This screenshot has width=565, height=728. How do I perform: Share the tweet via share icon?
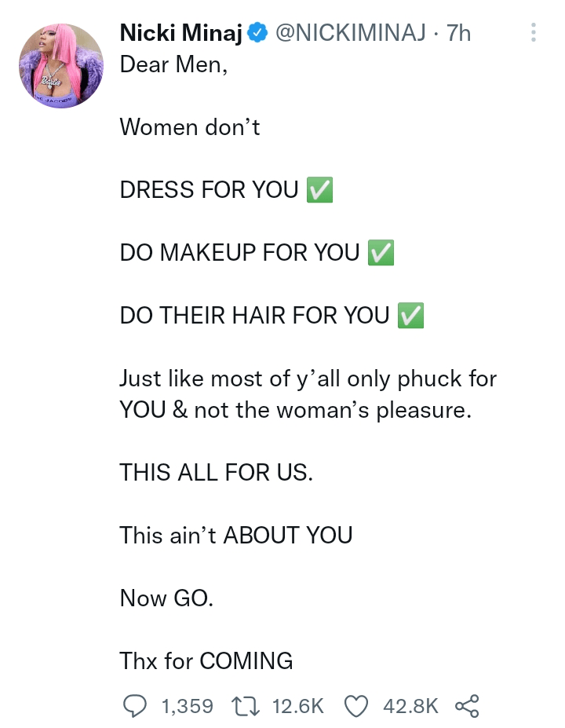click(x=467, y=705)
